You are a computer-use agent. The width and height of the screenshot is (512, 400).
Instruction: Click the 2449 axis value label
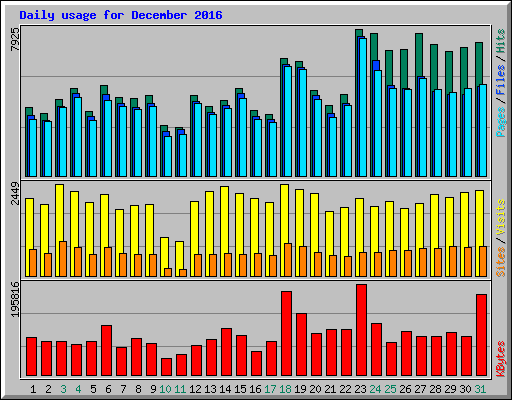[15, 194]
